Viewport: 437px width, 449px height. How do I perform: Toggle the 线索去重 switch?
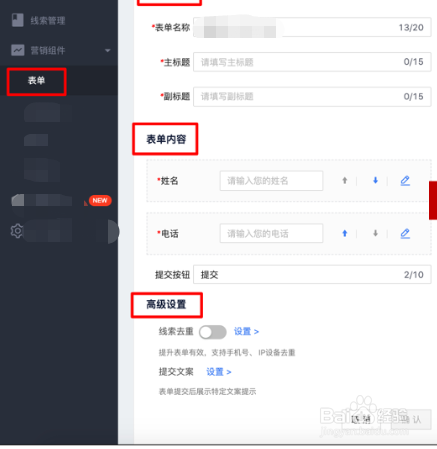pyautogui.click(x=213, y=332)
